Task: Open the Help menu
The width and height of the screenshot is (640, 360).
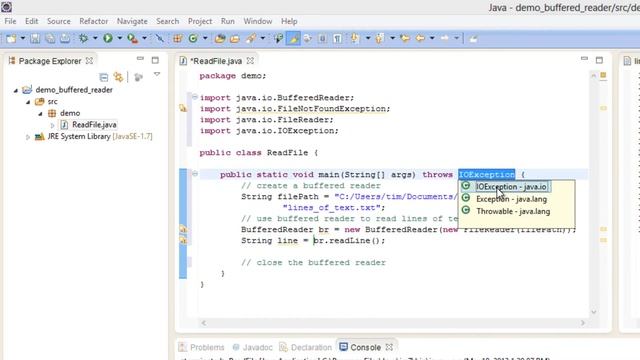Action: (x=289, y=21)
